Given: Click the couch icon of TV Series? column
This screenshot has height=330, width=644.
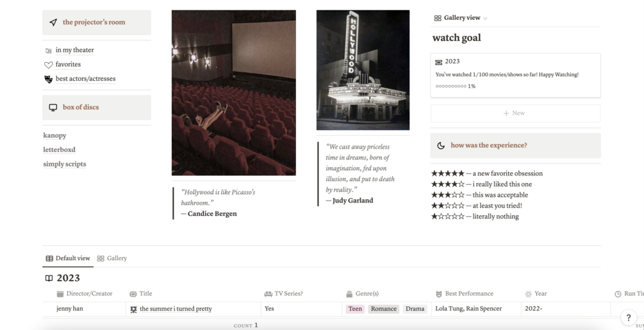Looking at the screenshot, I should [268, 294].
